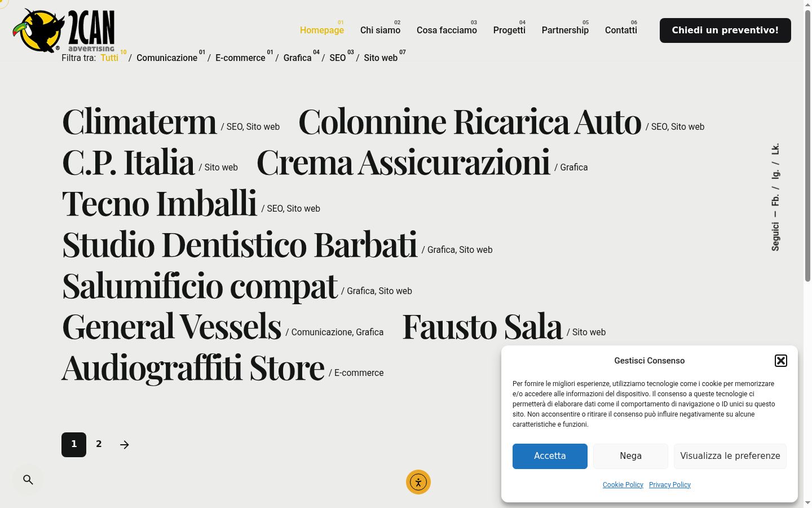Open the C.P. Italia project
Viewport: 812px width, 508px height.
pyautogui.click(x=128, y=163)
